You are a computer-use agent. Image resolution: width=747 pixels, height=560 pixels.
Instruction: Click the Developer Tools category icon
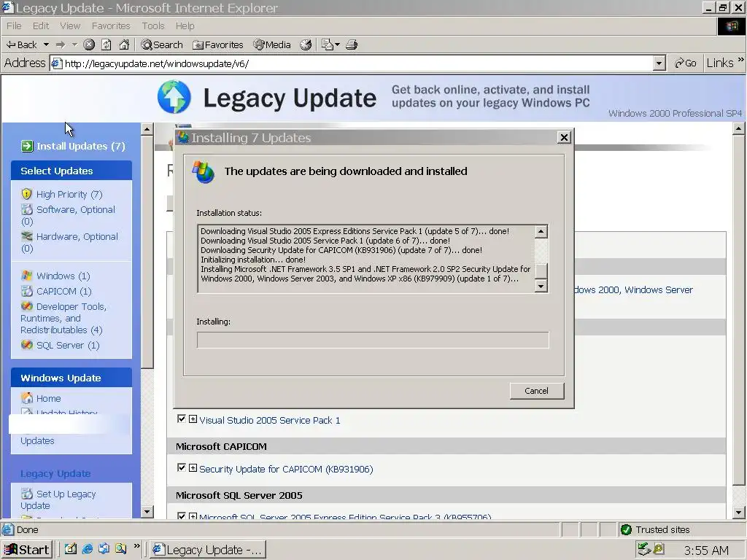27,306
